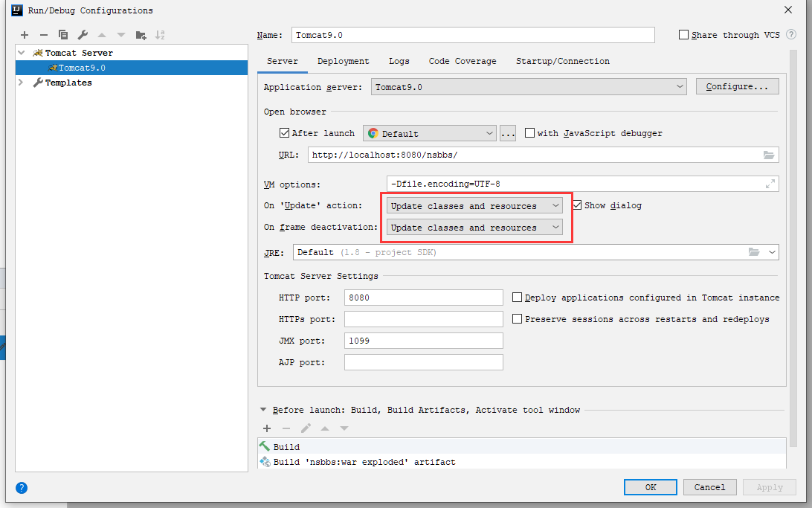This screenshot has height=508, width=812.
Task: Add new configuration with plus icon
Action: pyautogui.click(x=25, y=35)
